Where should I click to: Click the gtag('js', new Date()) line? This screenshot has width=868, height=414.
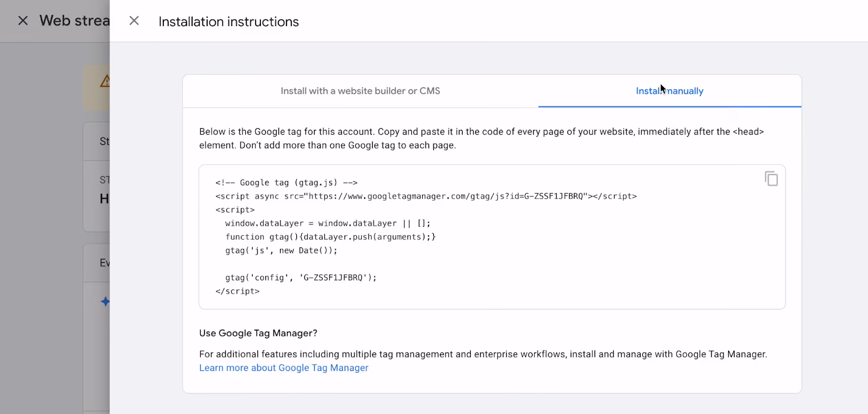click(281, 251)
